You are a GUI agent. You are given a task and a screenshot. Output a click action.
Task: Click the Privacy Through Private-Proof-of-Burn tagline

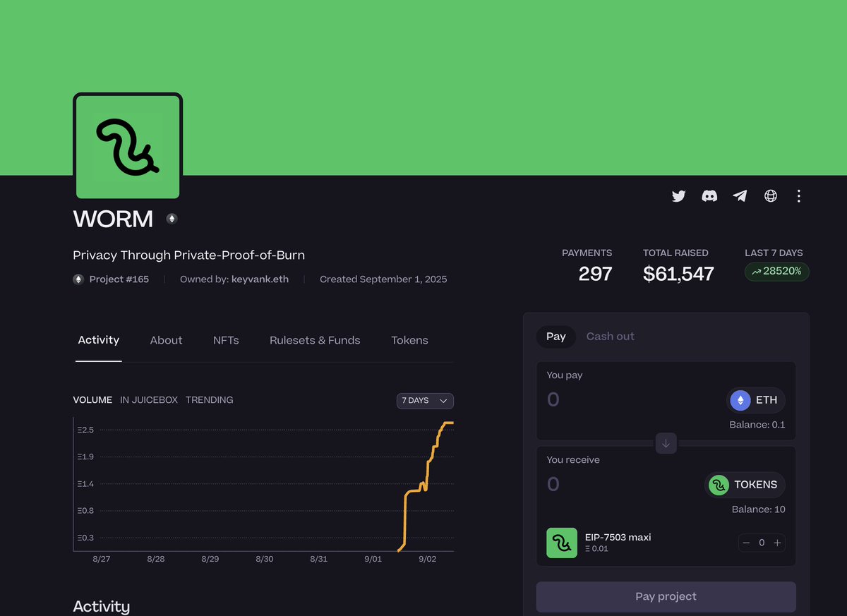(x=189, y=255)
